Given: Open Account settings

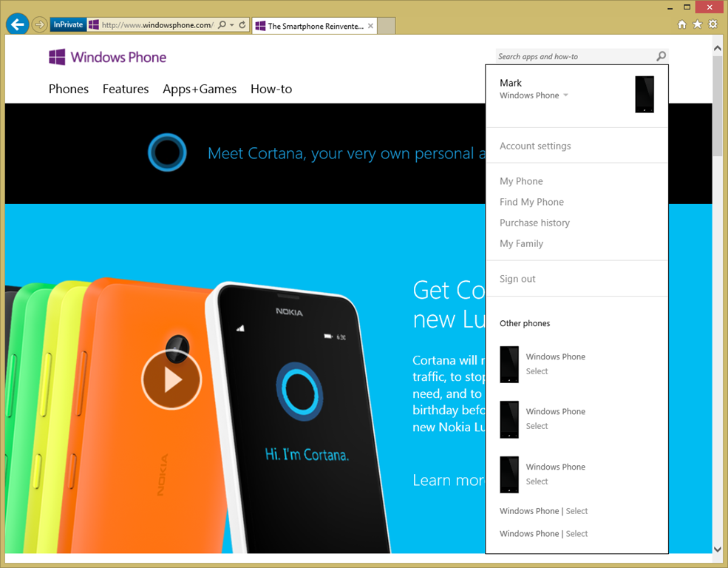Looking at the screenshot, I should point(535,146).
